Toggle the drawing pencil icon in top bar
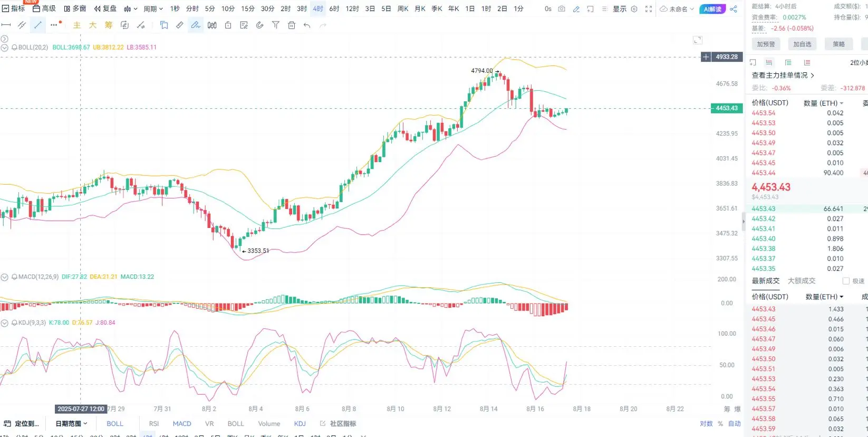Viewport: 868px width, 437px height. pyautogui.click(x=576, y=9)
